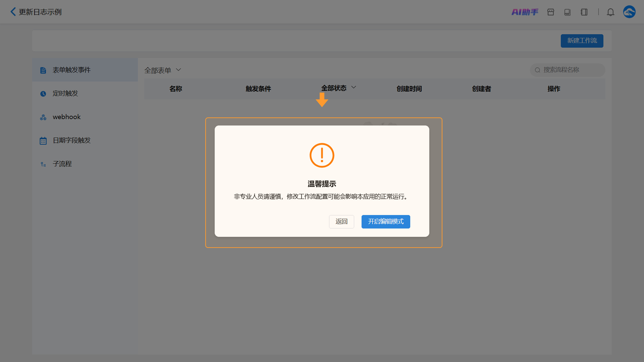Select the 表单触发事件 menu item
644x362 pixels.
click(x=85, y=70)
